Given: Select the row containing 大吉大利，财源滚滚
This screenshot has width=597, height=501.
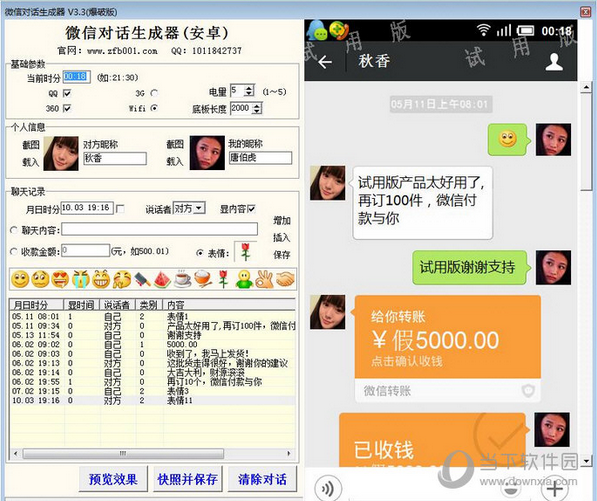Looking at the screenshot, I should (153, 373).
